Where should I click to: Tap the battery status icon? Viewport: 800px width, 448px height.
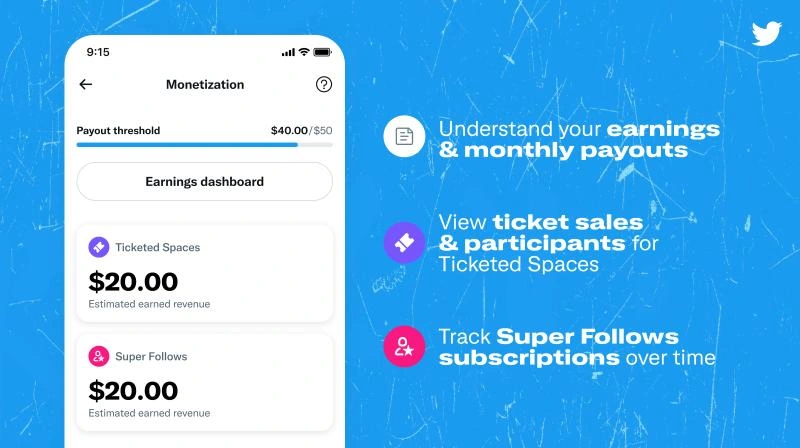(x=322, y=52)
